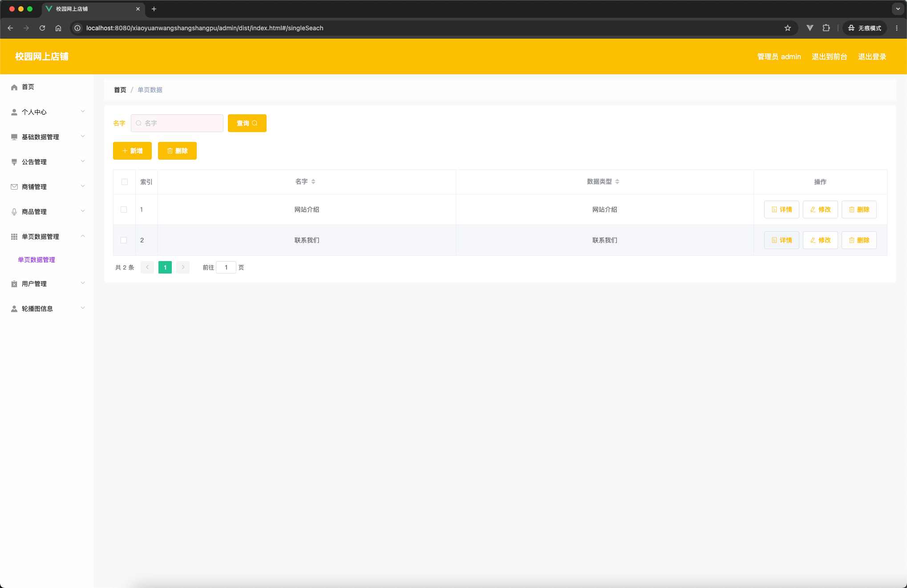Click the browser back arrow

tap(10, 28)
